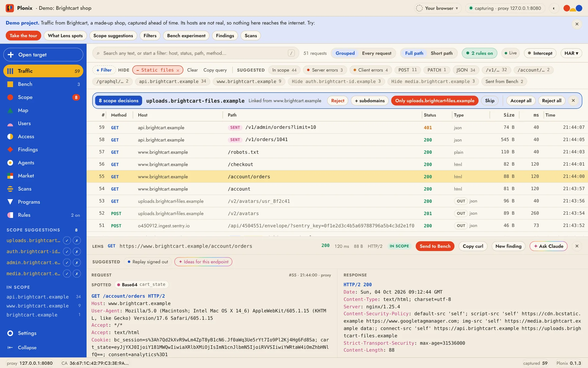The image size is (588, 368).
Task: Open the Market sidebar icon
Action: tap(10, 176)
